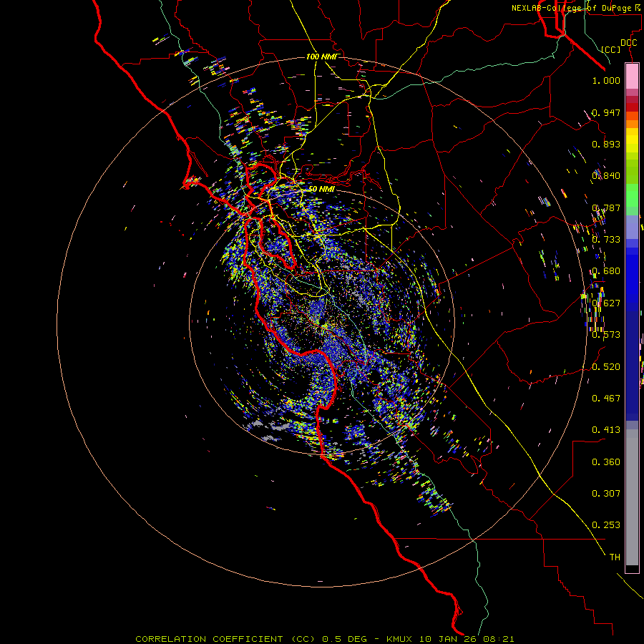Click the DCC label above the scale
The width and height of the screenshot is (644, 644).
click(628, 43)
